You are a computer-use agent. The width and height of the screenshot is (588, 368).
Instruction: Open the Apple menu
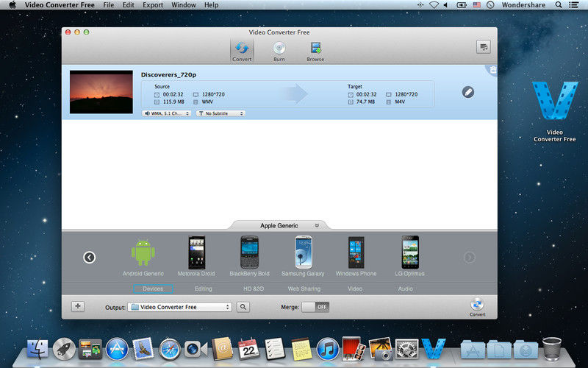12,5
